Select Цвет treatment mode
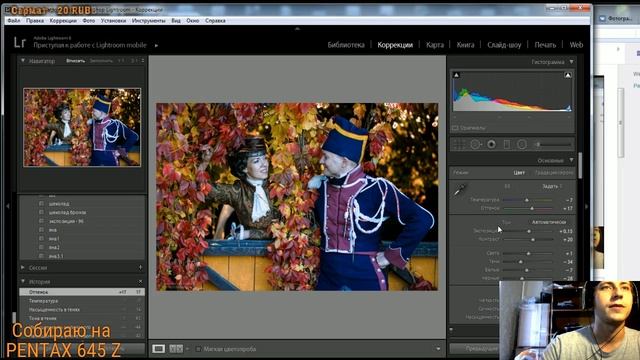 [x=519, y=173]
